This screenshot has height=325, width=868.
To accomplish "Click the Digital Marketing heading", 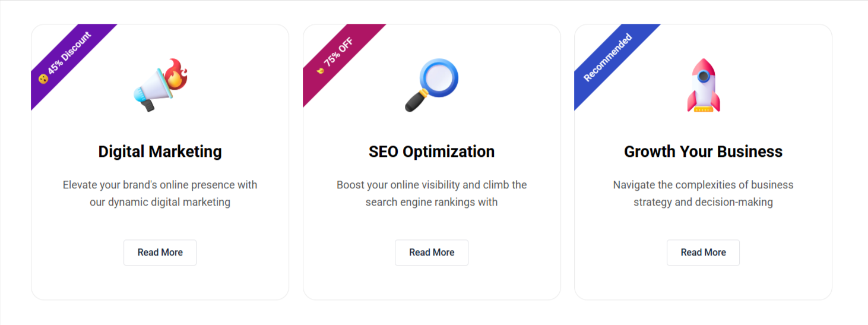I will tap(160, 152).
